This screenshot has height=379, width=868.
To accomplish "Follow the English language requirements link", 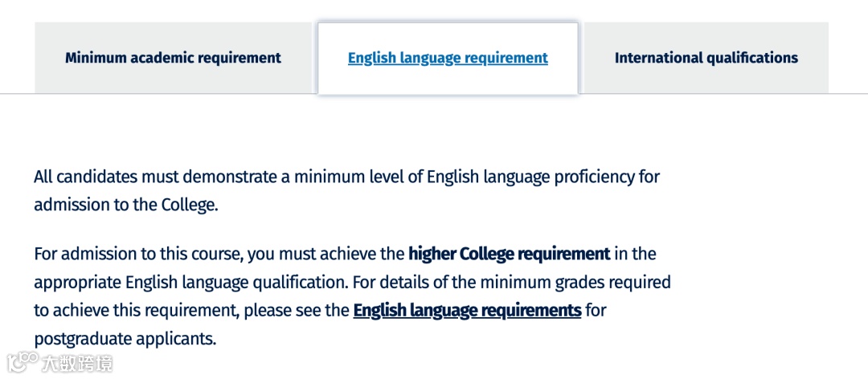I will [467, 311].
